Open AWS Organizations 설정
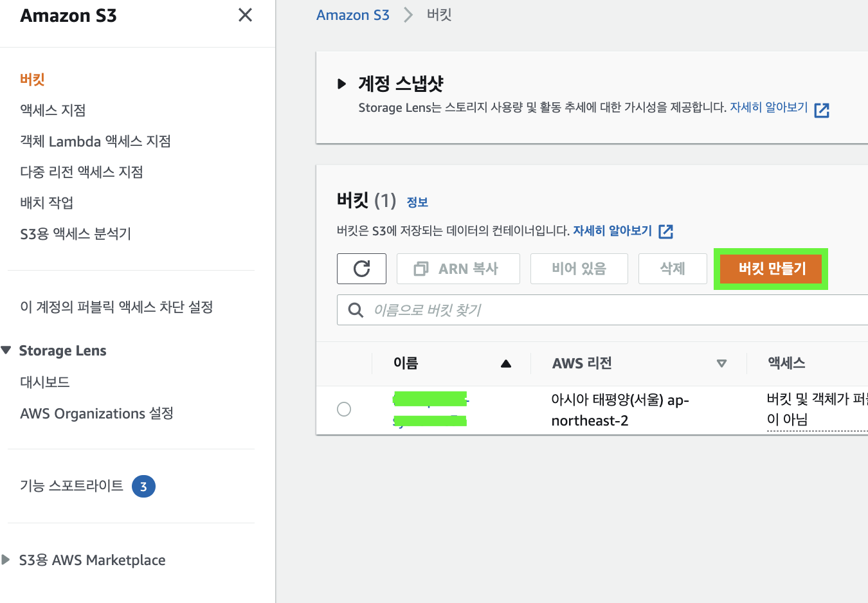The width and height of the screenshot is (868, 603). pos(96,413)
